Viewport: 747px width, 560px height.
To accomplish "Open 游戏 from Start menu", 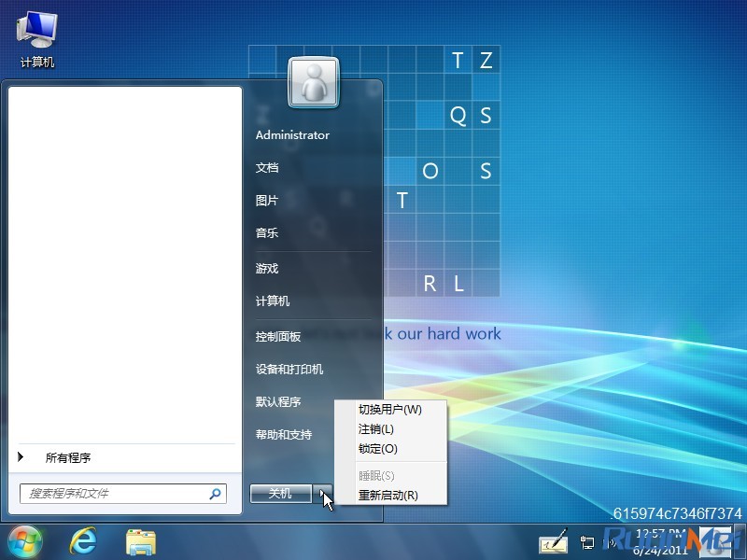I will 267,269.
